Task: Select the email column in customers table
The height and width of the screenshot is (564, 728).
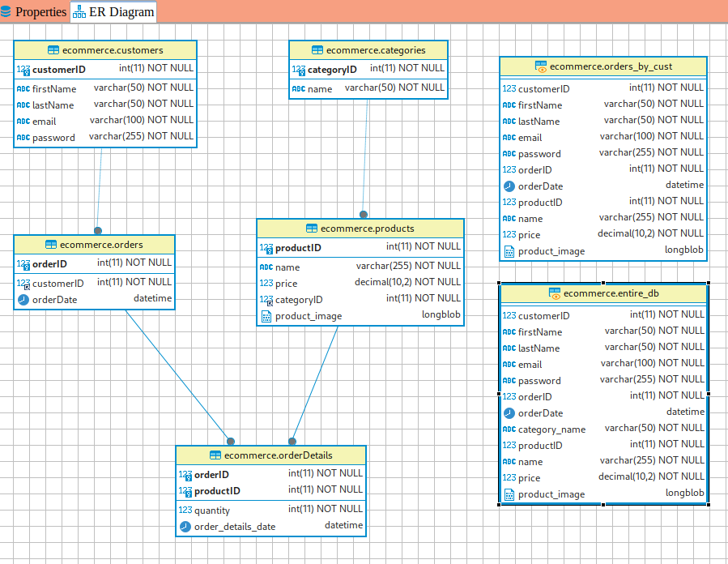Action: (x=44, y=122)
